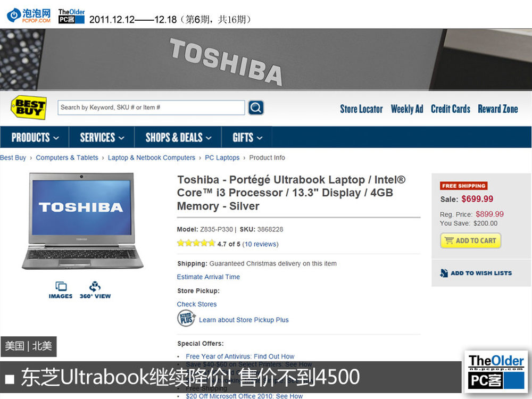Click the search magnifier button

256,107
